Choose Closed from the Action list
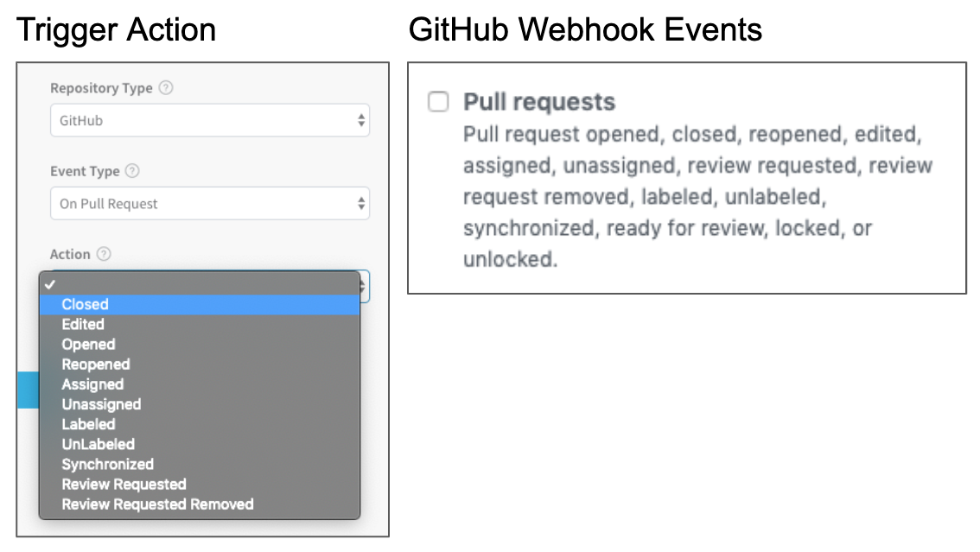 click(x=200, y=305)
